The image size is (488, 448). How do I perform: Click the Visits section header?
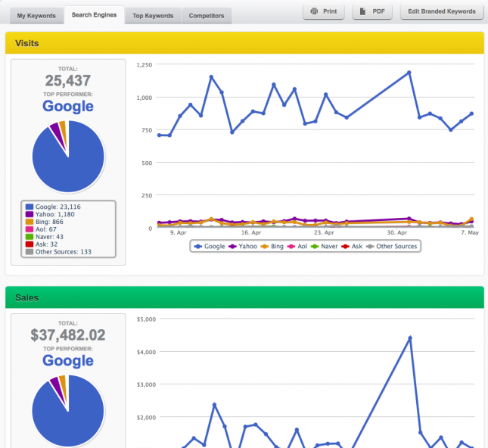(244, 43)
